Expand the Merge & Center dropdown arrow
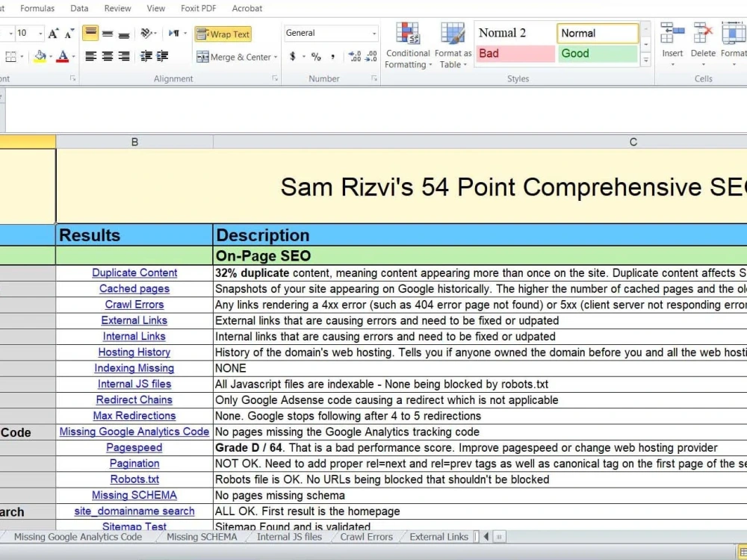Viewport: 747px width, 560px height. (x=276, y=57)
